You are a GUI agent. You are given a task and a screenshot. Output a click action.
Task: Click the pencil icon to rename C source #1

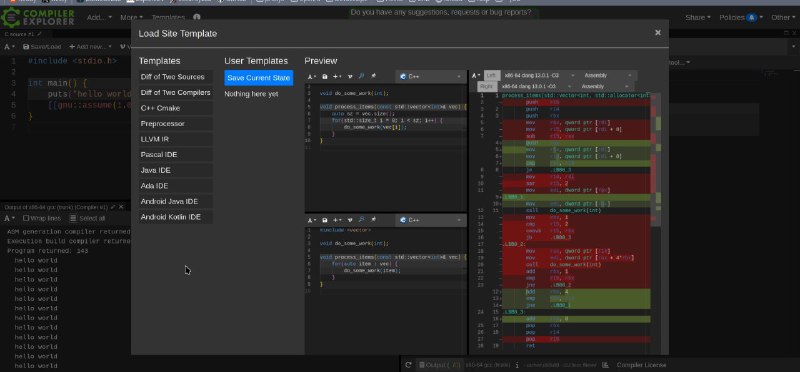click(x=40, y=34)
